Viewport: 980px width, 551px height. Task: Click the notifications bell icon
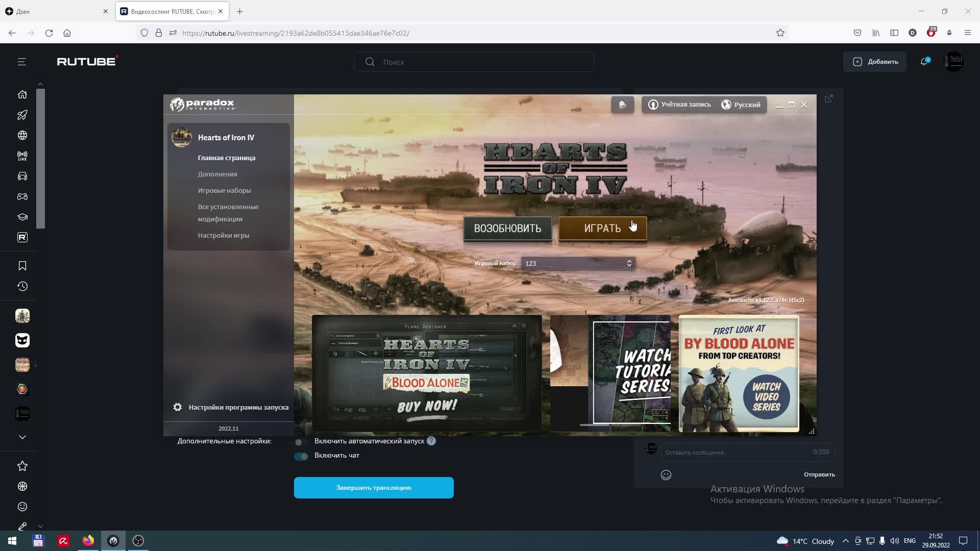[x=924, y=62]
